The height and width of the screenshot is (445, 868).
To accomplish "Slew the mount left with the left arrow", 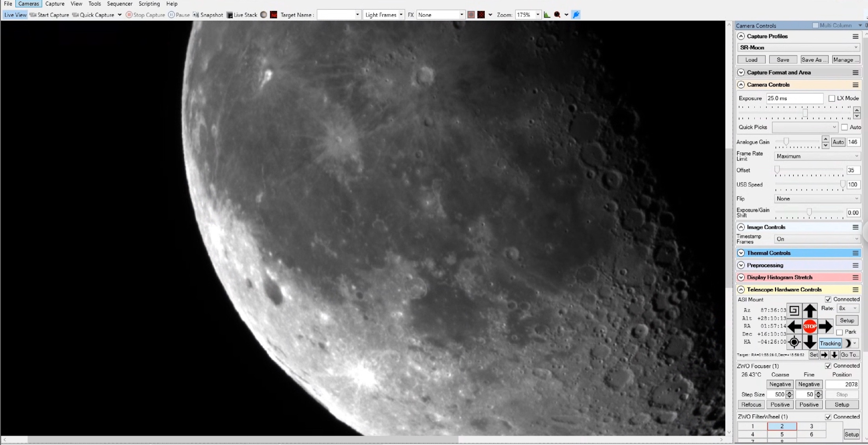I will pyautogui.click(x=794, y=326).
